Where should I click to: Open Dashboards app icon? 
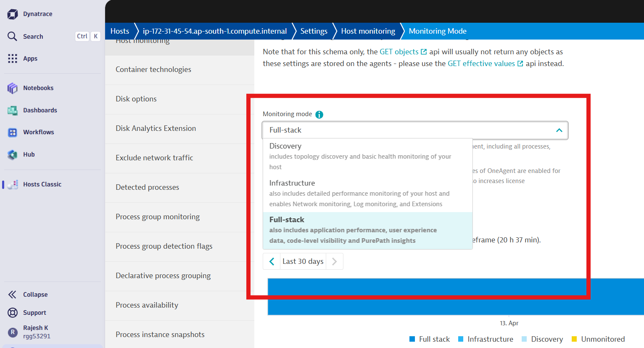[x=13, y=110]
